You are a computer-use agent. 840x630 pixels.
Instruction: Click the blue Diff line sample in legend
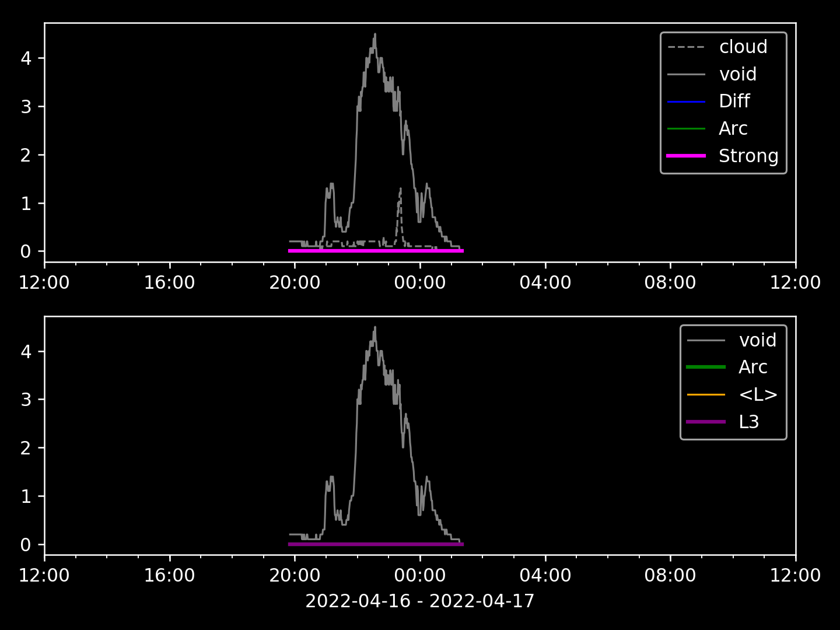tap(686, 101)
